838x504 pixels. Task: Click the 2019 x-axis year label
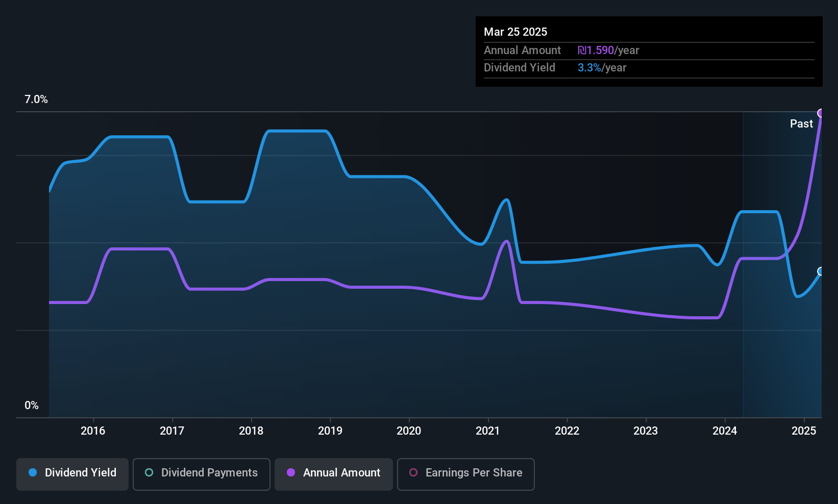(330, 431)
